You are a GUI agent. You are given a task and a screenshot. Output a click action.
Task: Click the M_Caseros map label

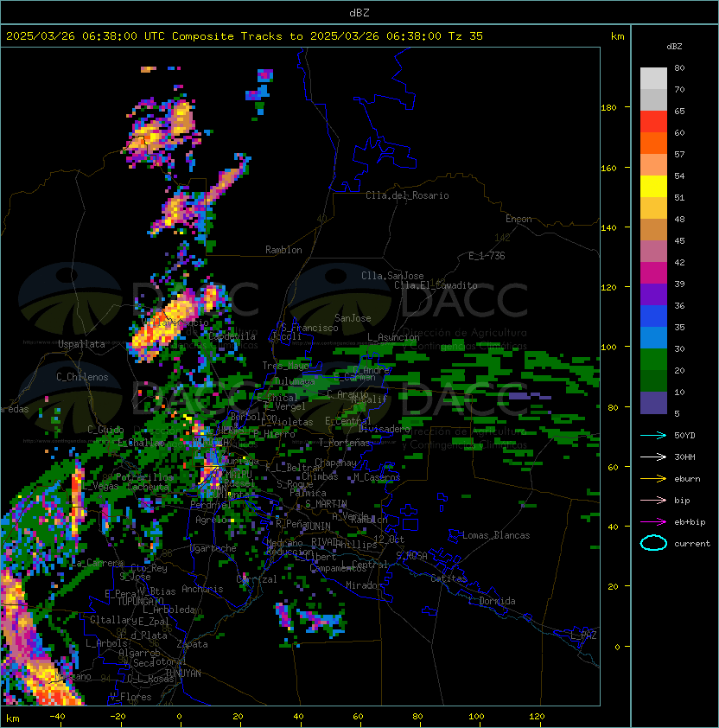tap(377, 476)
